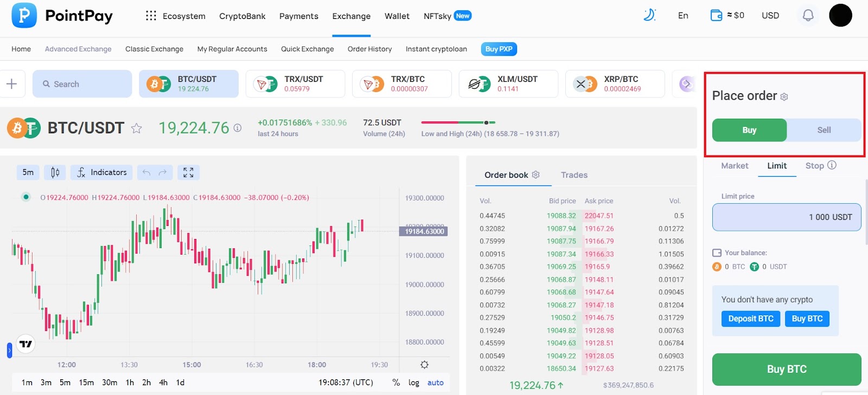868x395 pixels.
Task: Open Order History page
Action: click(x=369, y=49)
